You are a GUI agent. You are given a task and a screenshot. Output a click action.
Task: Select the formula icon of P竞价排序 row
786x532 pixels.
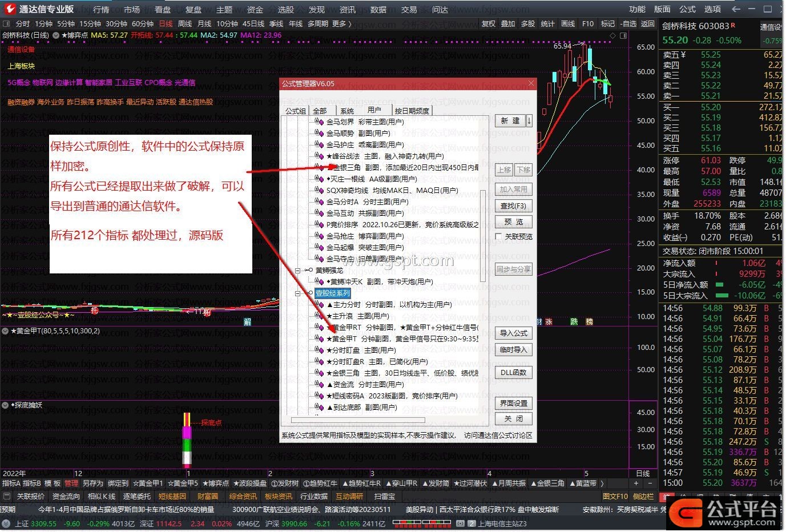(x=319, y=224)
